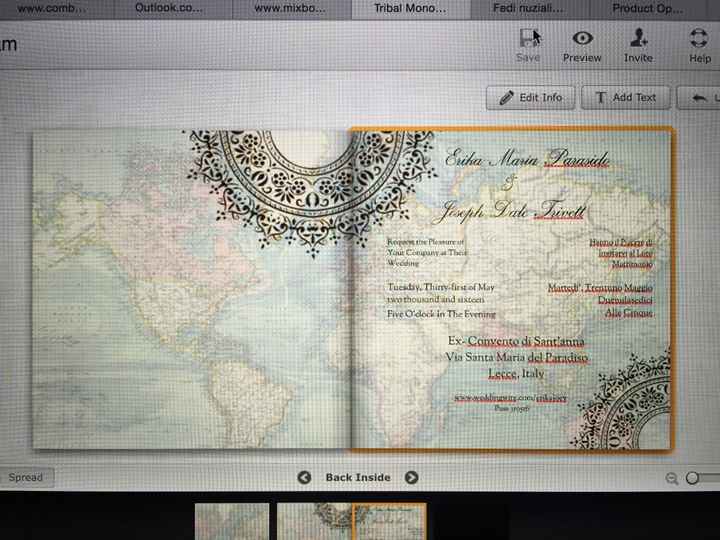Select the highlighted right page thumbnail
Image resolution: width=720 pixels, height=540 pixels.
pos(389,522)
